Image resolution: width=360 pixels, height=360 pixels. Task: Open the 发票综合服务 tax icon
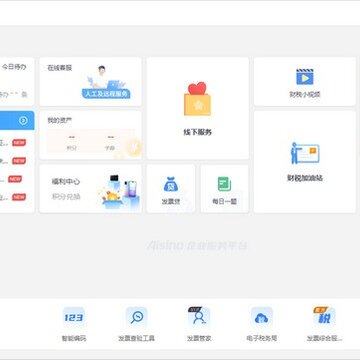[x=324, y=317]
